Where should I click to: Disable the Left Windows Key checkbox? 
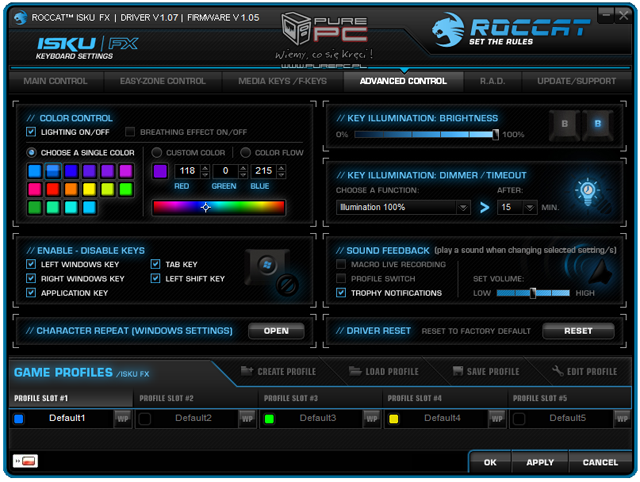[32, 264]
